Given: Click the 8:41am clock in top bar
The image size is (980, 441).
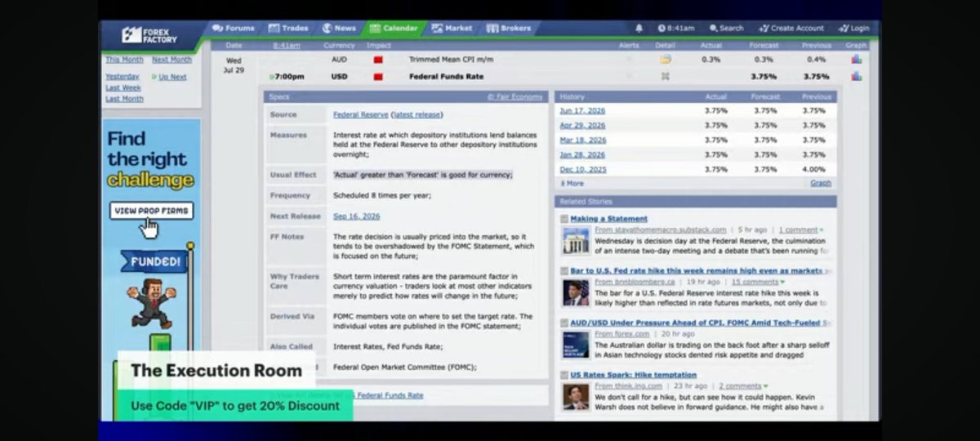Looking at the screenshot, I should 676,28.
